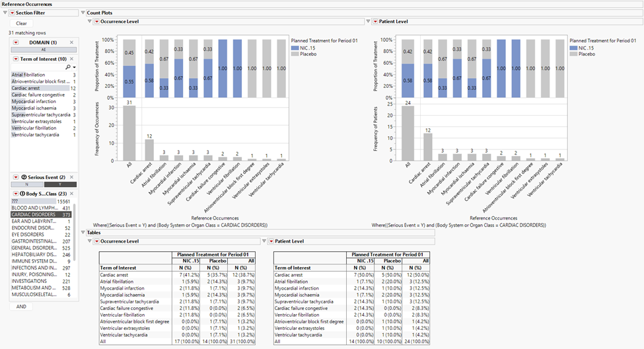This screenshot has height=349, width=644.
Task: Select Atrial fibrillation row in patient table
Action: [x=351, y=282]
